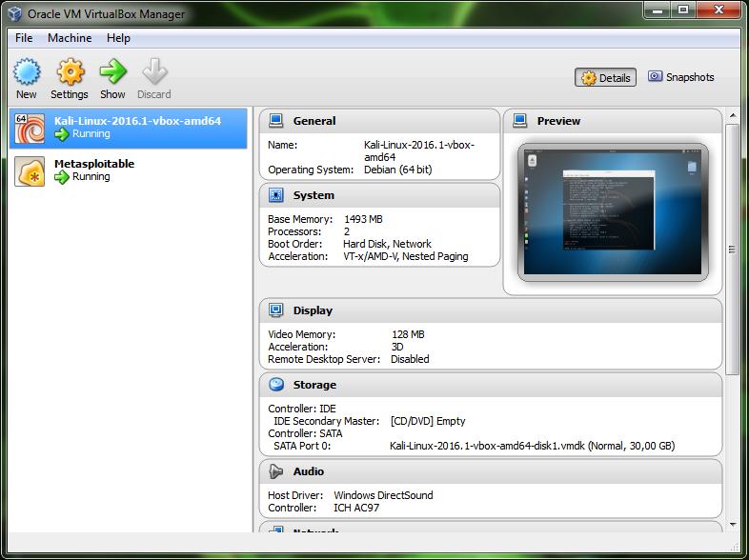Click the General section monitor icon
Viewport: 749px width, 560px height.
click(276, 121)
